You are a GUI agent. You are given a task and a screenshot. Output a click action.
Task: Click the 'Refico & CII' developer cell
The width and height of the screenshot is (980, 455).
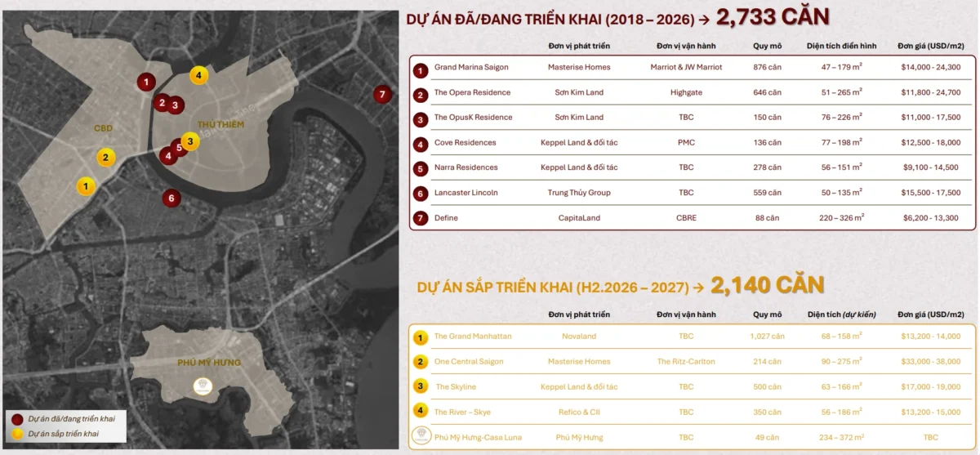(579, 412)
